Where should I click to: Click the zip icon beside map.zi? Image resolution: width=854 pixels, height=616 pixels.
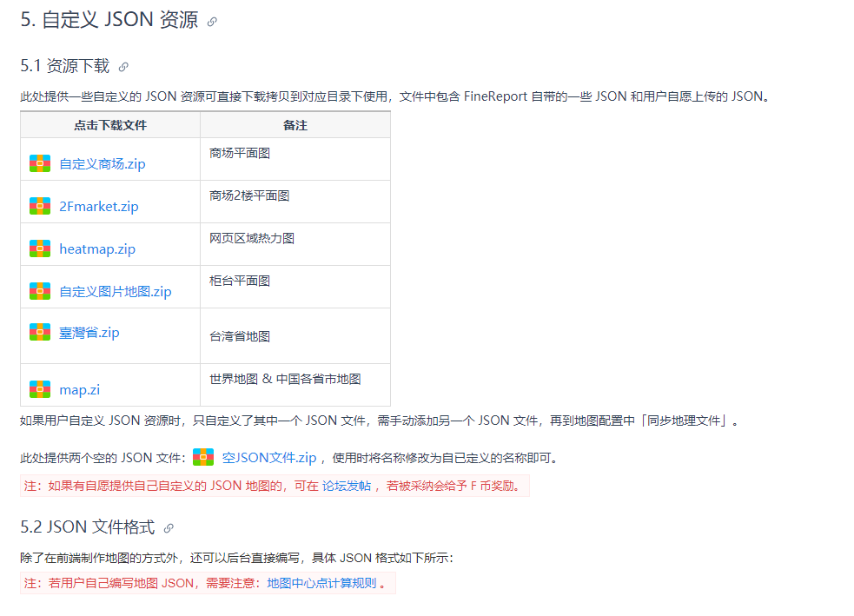tap(40, 389)
